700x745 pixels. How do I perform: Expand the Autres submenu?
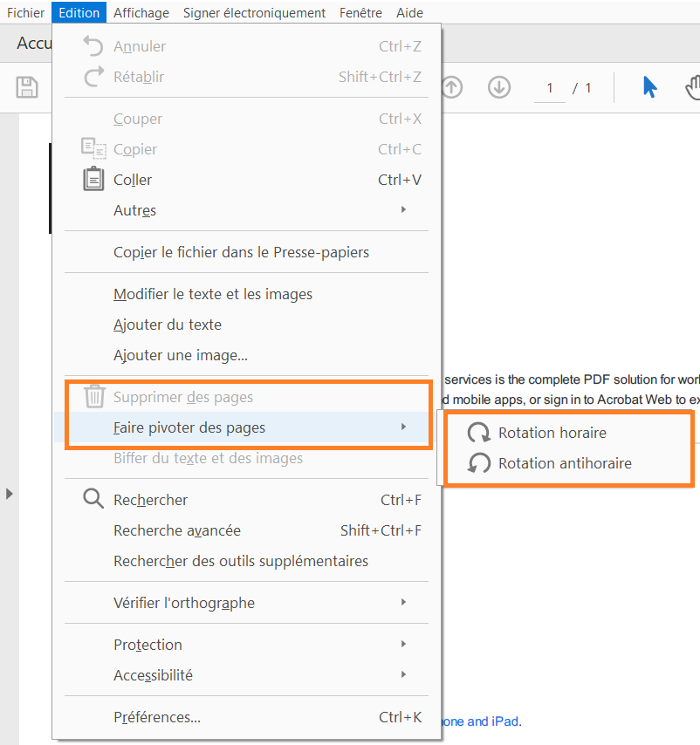point(135,210)
